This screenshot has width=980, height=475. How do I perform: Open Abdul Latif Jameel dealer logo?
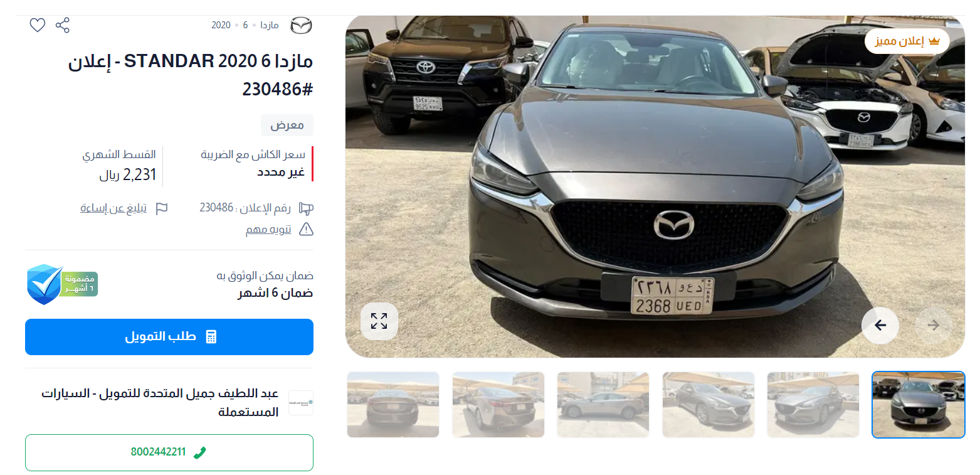tap(301, 403)
